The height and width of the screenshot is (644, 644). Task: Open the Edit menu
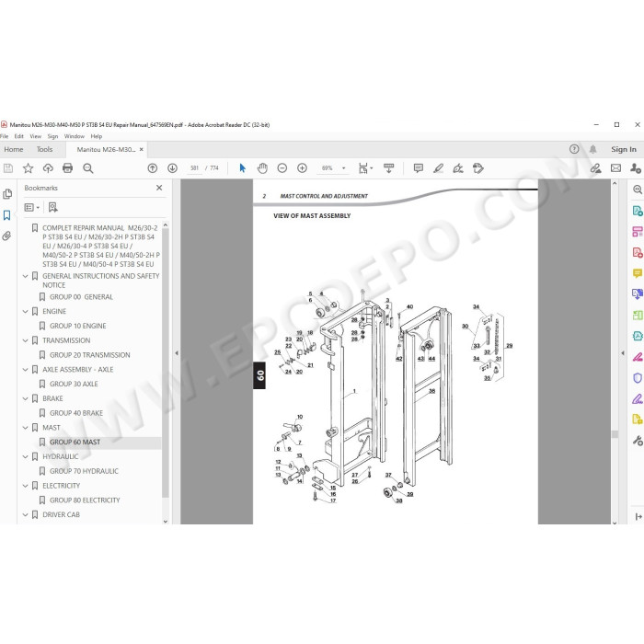[x=19, y=136]
